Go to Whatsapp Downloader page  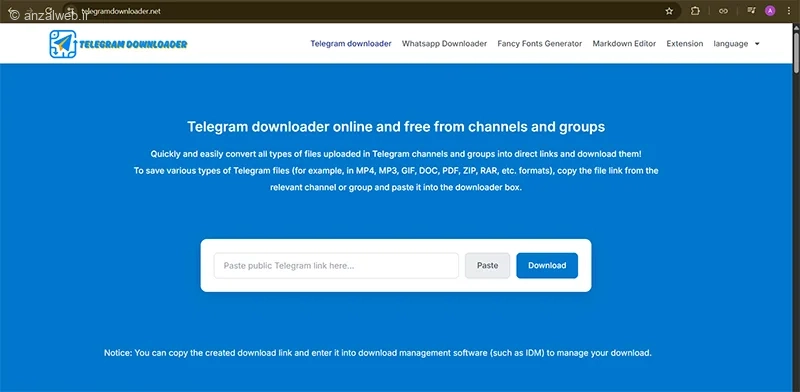(x=444, y=44)
